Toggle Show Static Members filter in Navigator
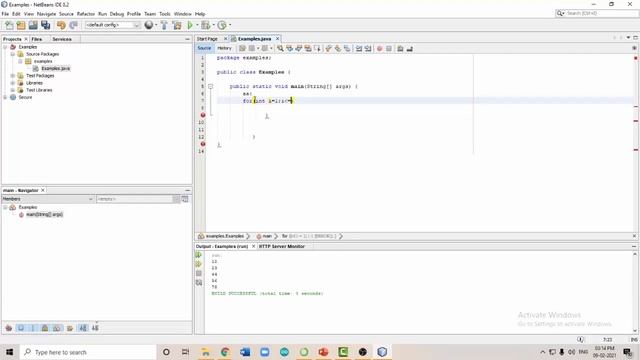 point(33,328)
